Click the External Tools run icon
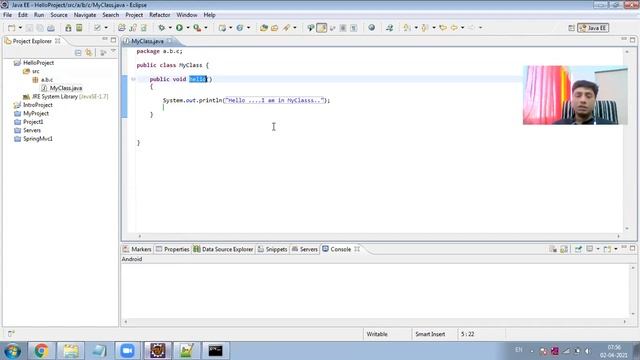The height and width of the screenshot is (360, 640). point(197,28)
